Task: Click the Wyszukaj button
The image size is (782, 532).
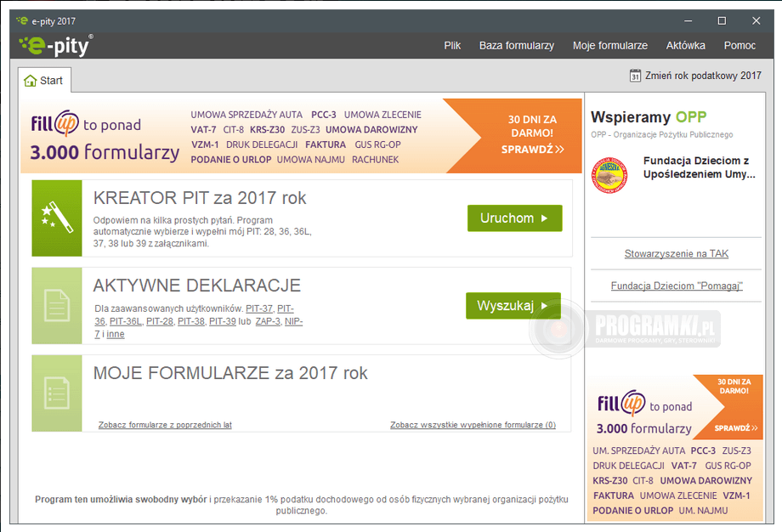Action: pyautogui.click(x=513, y=306)
